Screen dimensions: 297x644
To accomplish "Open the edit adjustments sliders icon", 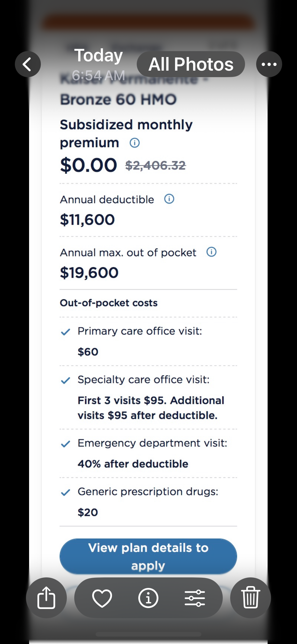I will (x=195, y=598).
